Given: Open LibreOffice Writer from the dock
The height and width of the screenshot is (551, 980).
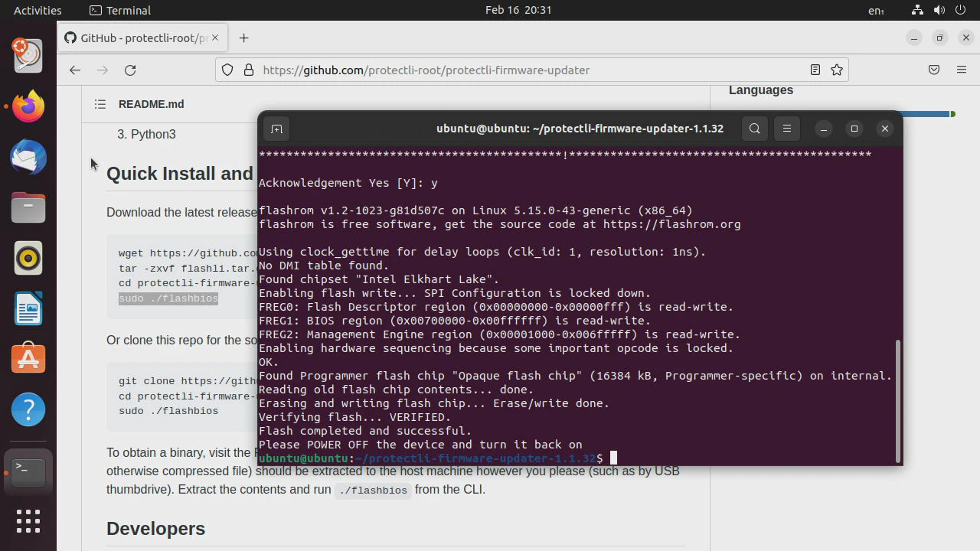Looking at the screenshot, I should coord(28,308).
